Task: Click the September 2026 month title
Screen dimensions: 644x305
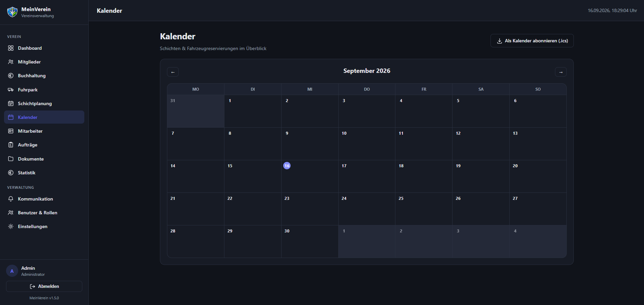Action: click(367, 71)
